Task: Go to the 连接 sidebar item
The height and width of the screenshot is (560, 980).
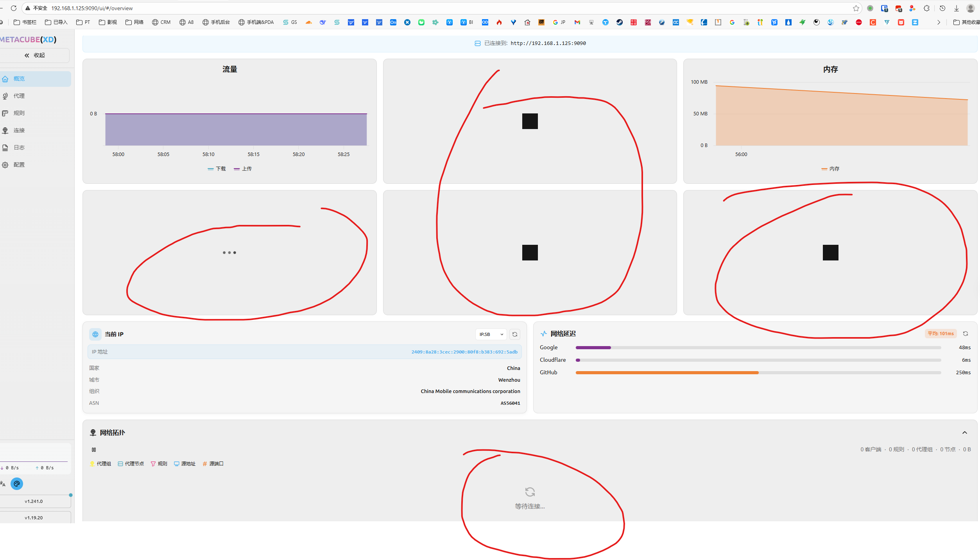Action: tap(19, 130)
